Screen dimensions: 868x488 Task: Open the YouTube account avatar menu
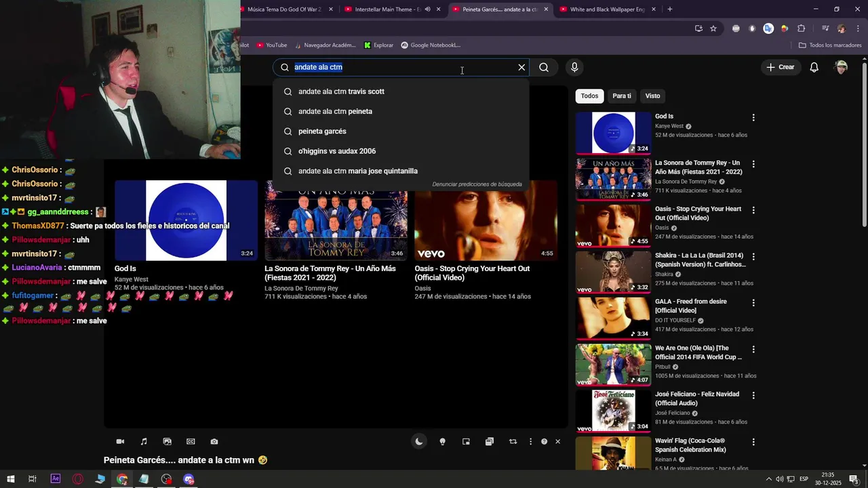coord(842,67)
